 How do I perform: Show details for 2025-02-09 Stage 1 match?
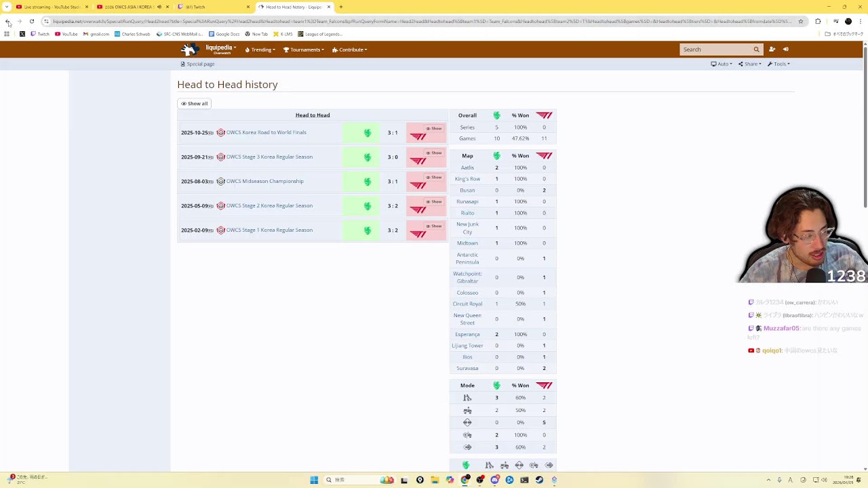coord(433,226)
